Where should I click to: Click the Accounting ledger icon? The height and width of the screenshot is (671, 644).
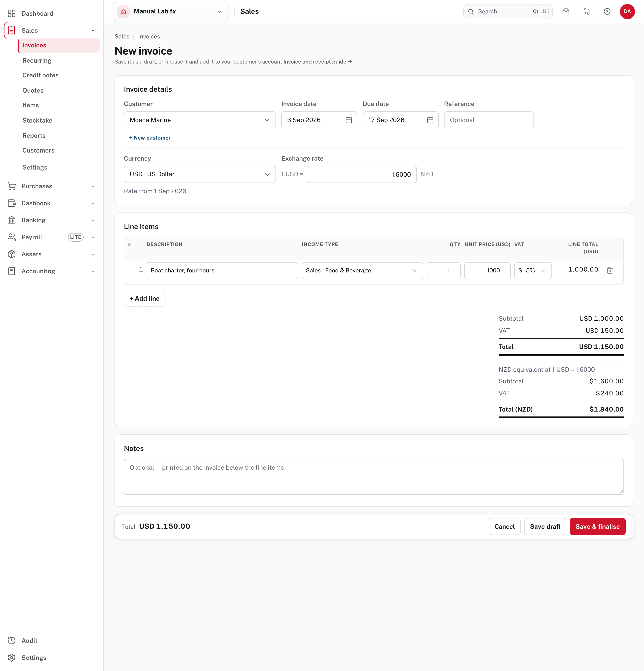[x=12, y=271]
